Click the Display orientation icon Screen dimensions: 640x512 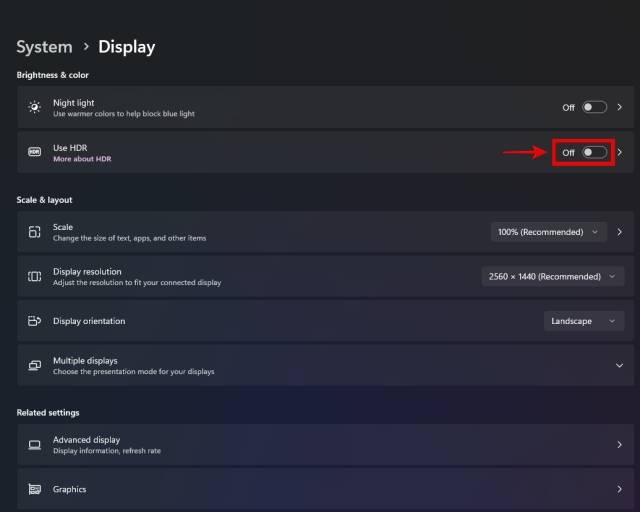[x=35, y=321]
